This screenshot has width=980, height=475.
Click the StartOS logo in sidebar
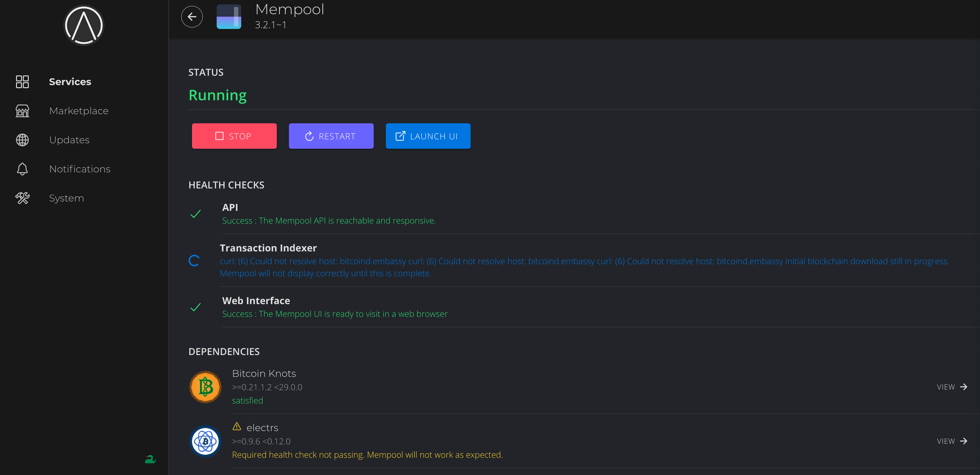84,25
